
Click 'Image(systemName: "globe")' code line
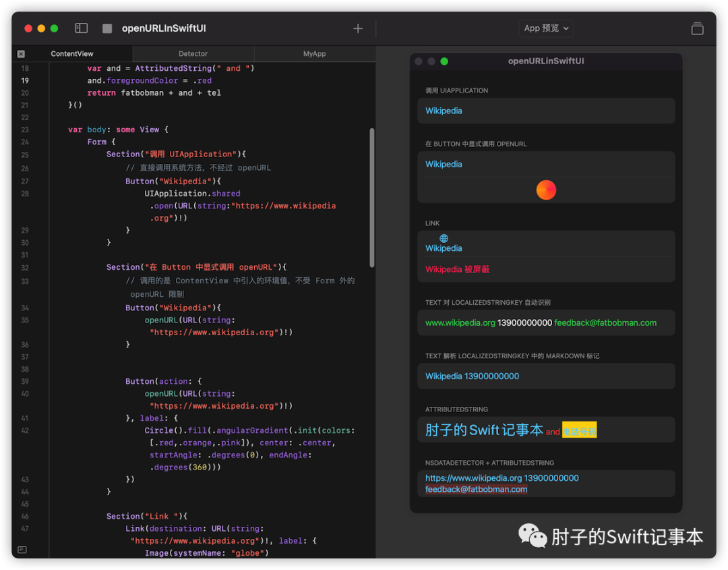[207, 553]
